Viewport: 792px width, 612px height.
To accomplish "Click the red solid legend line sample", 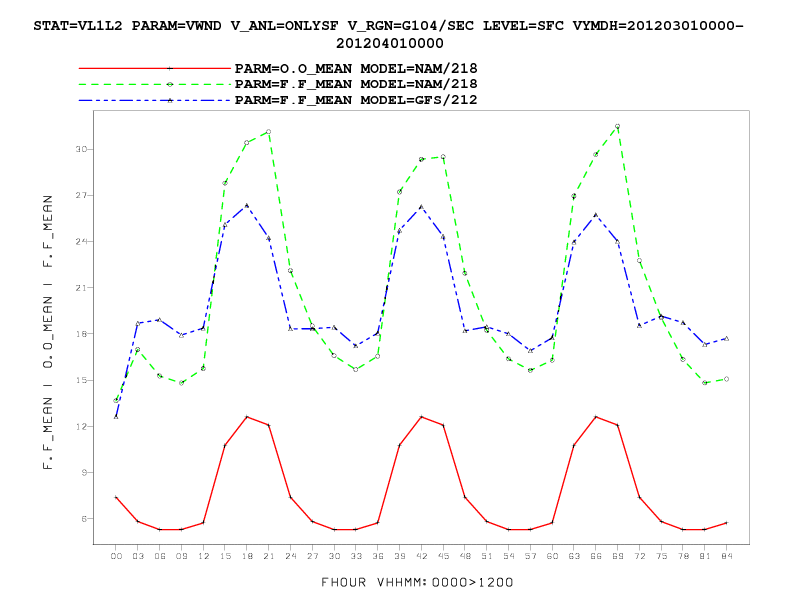I will (155, 68).
